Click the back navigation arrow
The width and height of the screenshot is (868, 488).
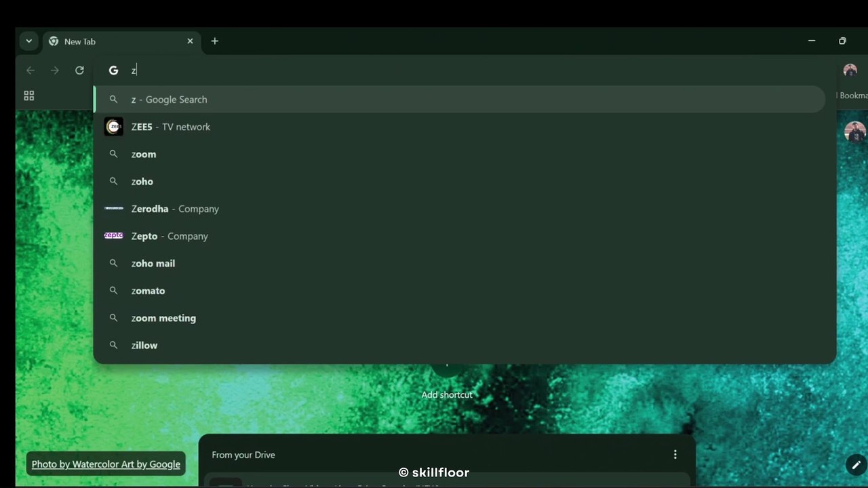coord(31,70)
